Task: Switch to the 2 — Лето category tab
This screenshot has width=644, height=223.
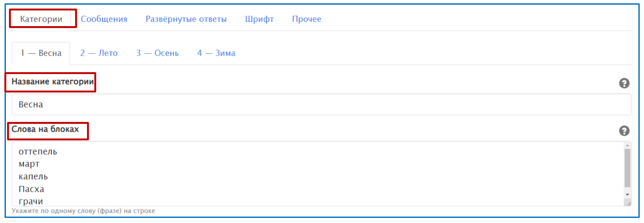Action: pos(99,53)
